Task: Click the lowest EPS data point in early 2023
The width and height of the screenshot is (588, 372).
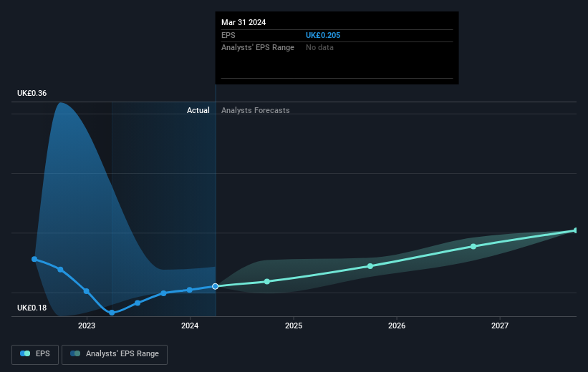Action: coord(112,313)
